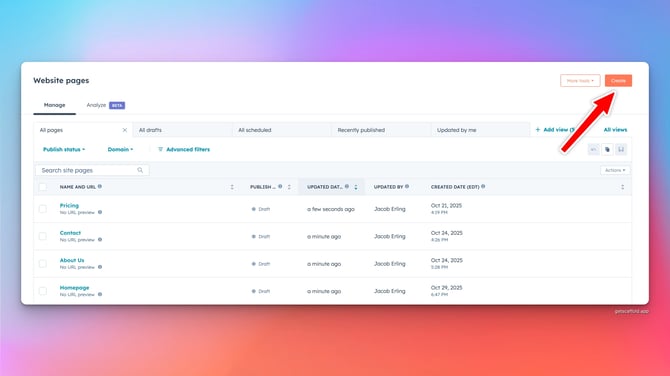
Task: Check the About Us row checkbox
Action: pos(43,264)
